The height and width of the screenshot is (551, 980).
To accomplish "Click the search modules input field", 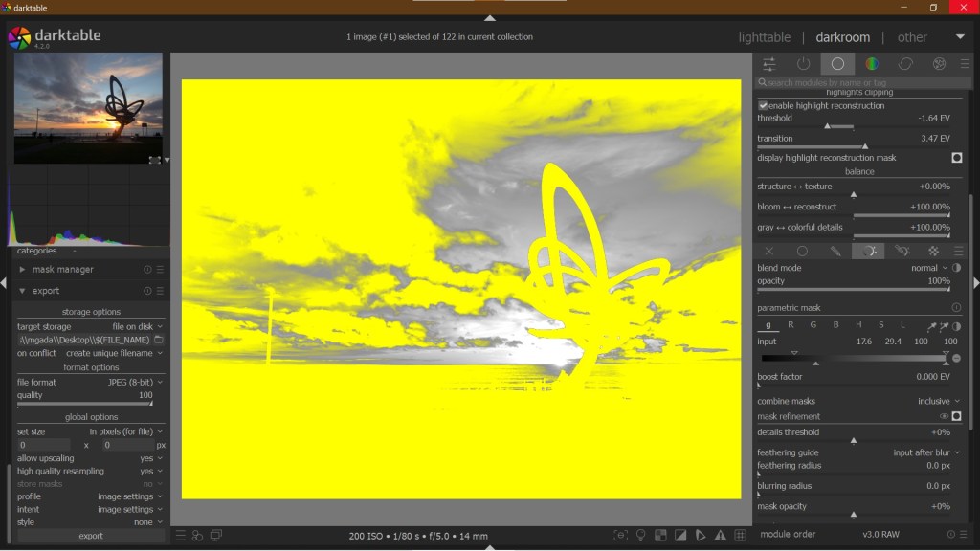I will pos(861,83).
